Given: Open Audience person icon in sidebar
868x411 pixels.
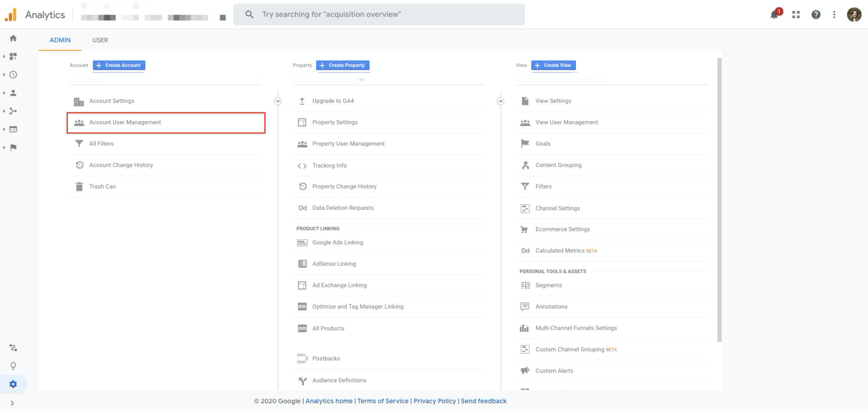Looking at the screenshot, I should pyautogui.click(x=13, y=93).
